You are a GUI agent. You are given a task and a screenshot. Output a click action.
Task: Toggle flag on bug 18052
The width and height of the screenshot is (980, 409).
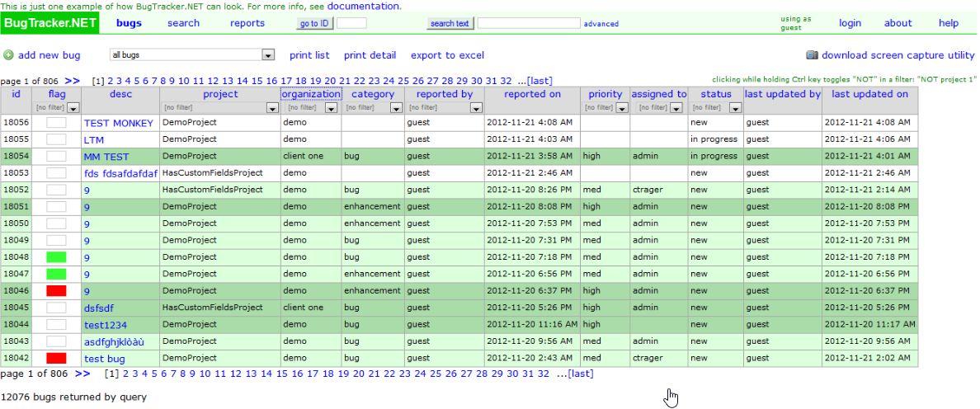click(56, 189)
